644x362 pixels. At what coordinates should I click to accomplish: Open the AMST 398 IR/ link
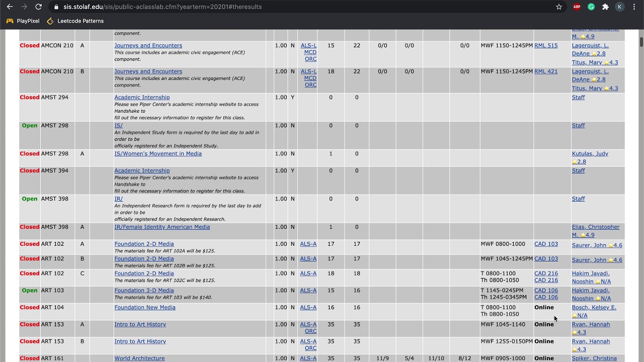pos(118,199)
